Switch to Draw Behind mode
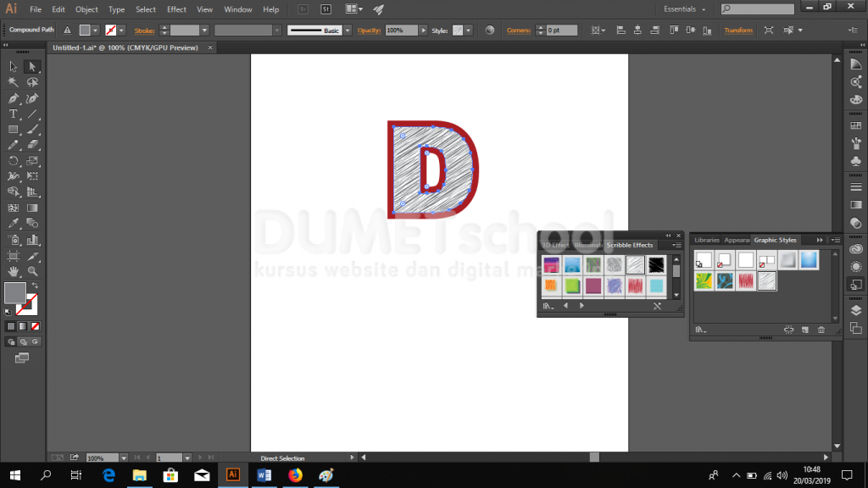The image size is (868, 488). [x=23, y=342]
